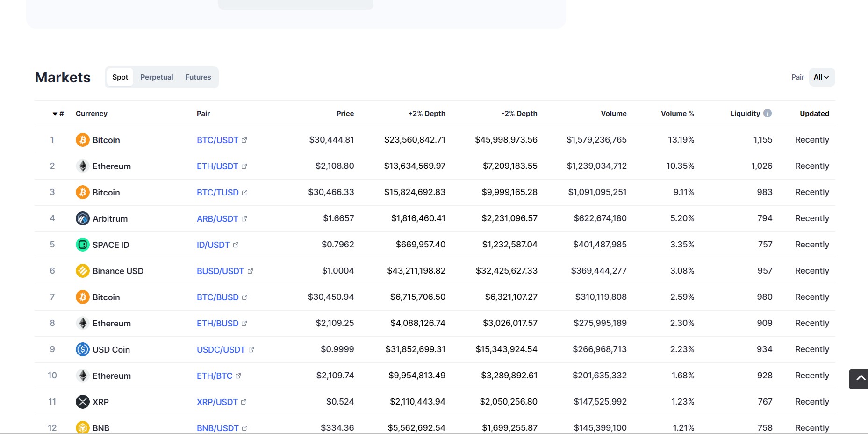This screenshot has height=434, width=868.
Task: Select the 13.19% volume percent cell
Action: pyautogui.click(x=681, y=140)
